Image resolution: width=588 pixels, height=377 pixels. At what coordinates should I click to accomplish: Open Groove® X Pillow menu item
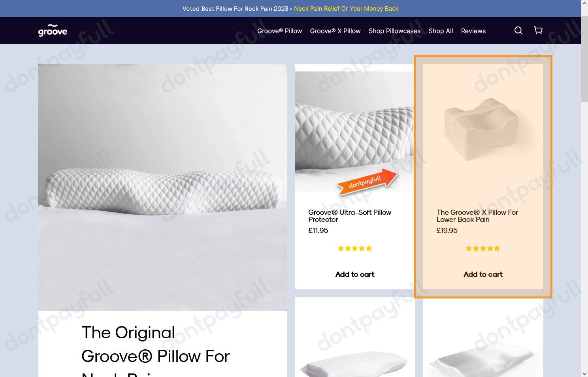[335, 31]
